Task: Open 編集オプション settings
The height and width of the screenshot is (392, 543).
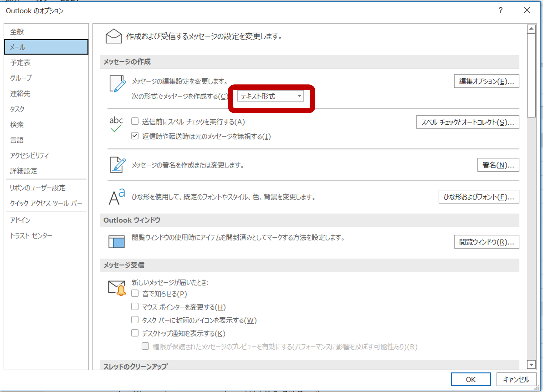Action: [x=486, y=81]
